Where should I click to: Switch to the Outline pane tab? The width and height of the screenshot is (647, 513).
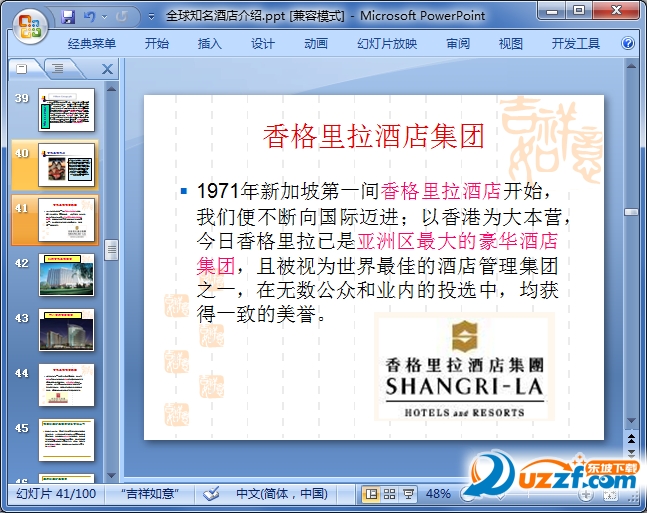click(58, 69)
